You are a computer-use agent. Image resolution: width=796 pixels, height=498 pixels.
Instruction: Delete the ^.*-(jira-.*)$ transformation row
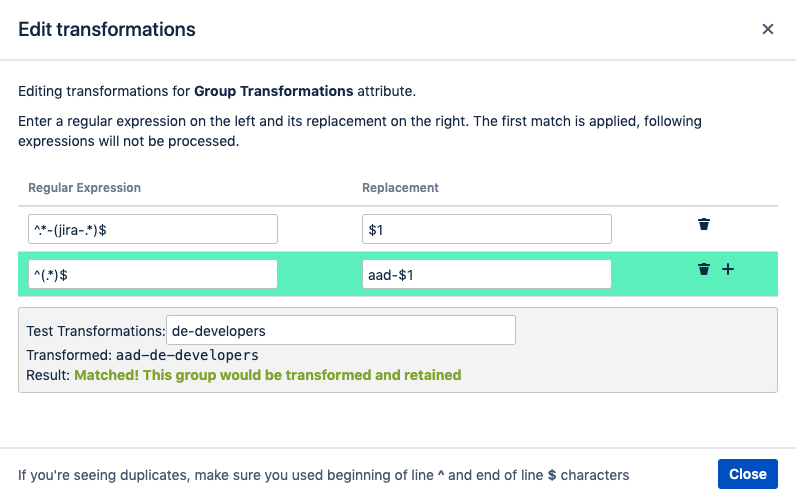coord(704,224)
